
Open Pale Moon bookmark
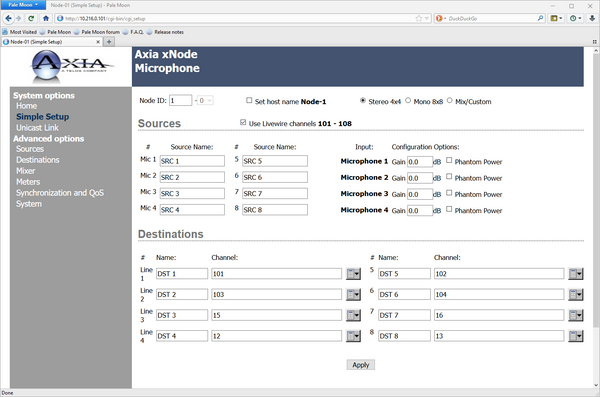click(x=55, y=32)
